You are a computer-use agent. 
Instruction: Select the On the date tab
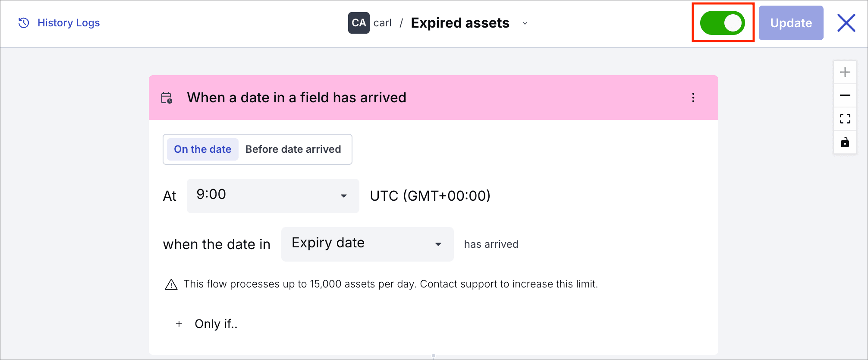pos(203,149)
